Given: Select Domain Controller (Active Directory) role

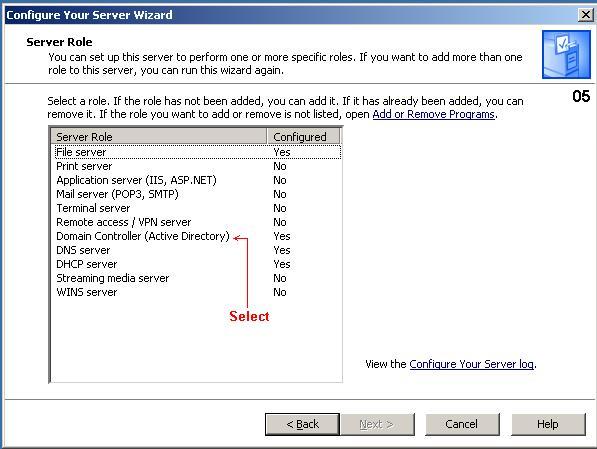Looking at the screenshot, I should pyautogui.click(x=197, y=236).
